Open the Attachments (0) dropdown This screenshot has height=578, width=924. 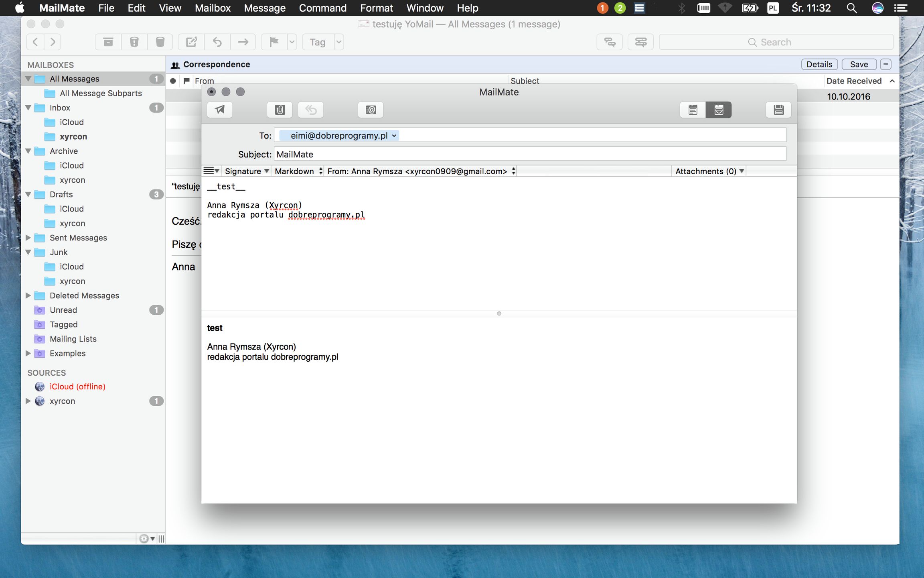(x=709, y=171)
